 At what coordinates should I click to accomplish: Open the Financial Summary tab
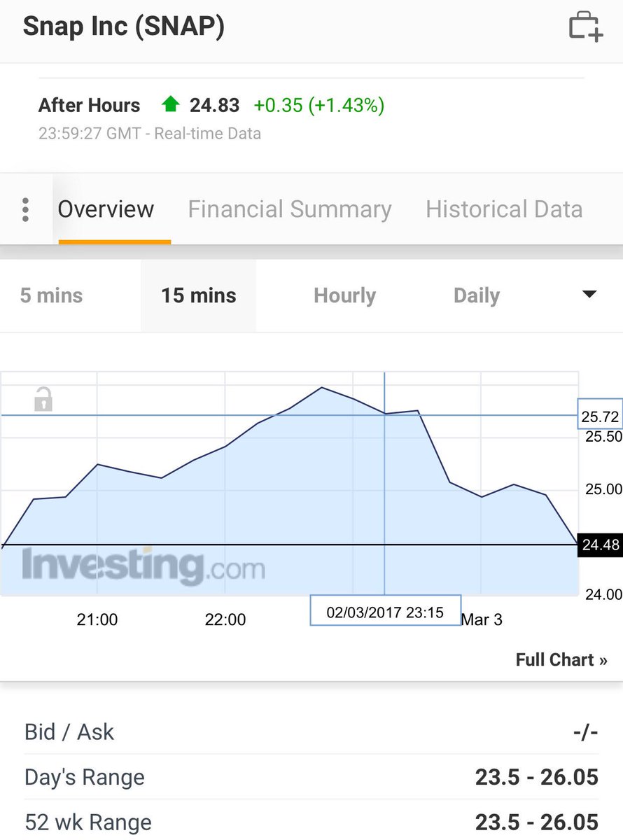289,209
